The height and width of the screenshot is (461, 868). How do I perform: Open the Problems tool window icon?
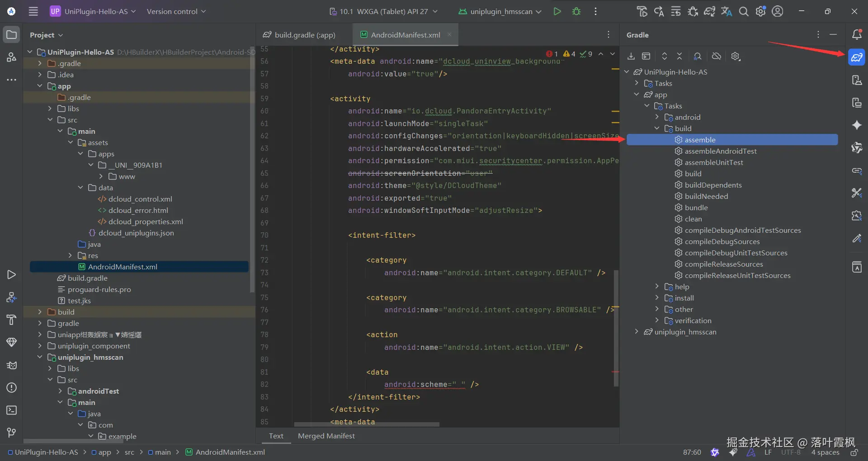click(x=12, y=388)
